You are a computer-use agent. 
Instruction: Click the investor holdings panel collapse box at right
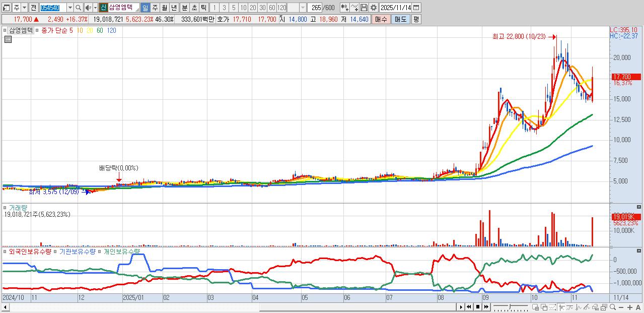point(639,251)
